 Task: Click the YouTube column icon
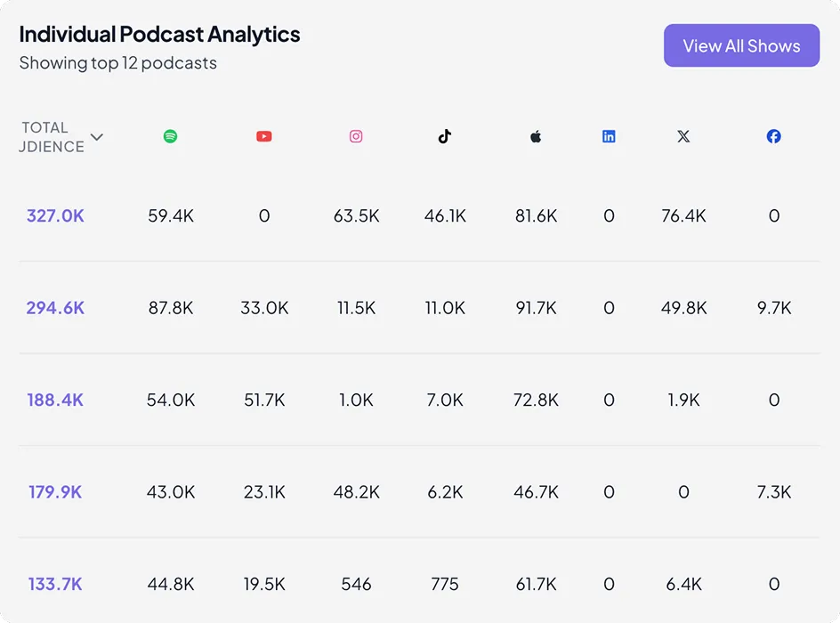point(263,136)
